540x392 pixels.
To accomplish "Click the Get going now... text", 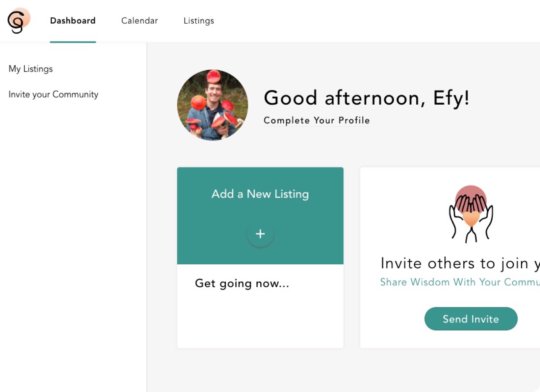I will pos(242,283).
